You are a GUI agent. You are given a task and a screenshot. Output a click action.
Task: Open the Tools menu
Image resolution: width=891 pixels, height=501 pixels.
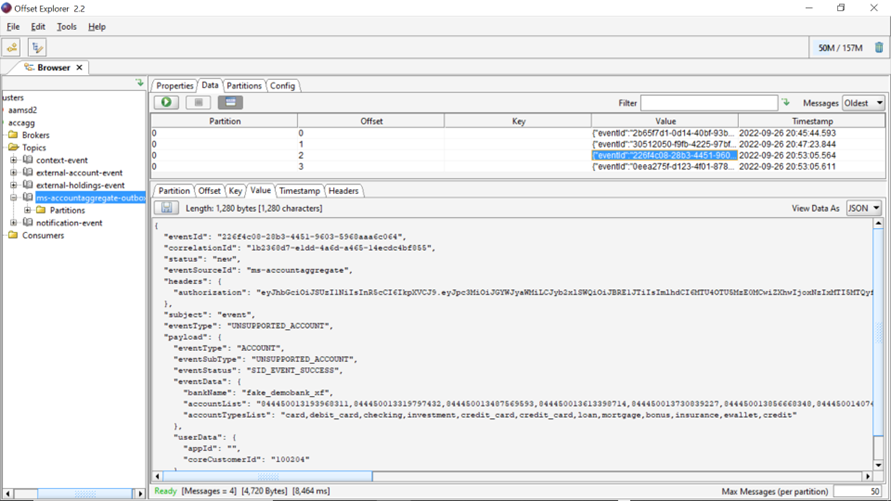(x=66, y=27)
